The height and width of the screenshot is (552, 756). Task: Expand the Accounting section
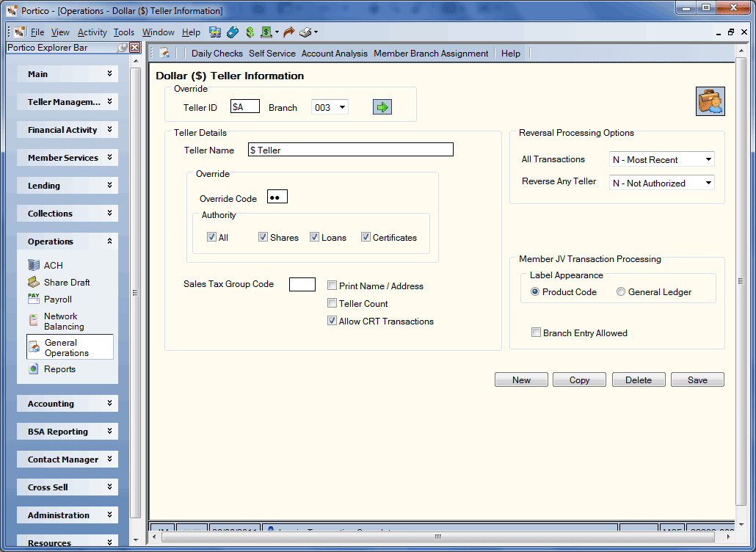coord(68,404)
